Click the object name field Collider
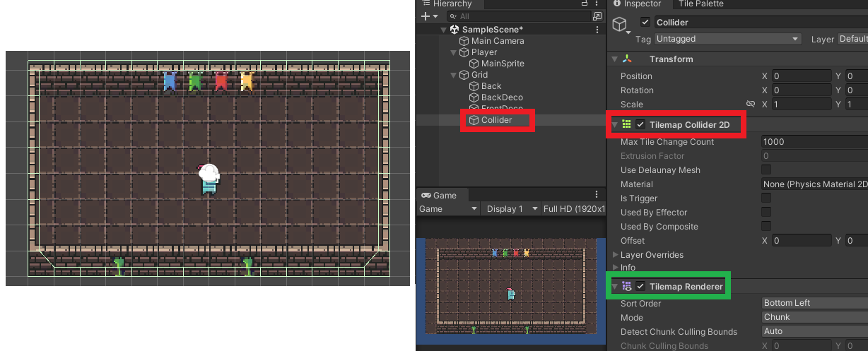The width and height of the screenshot is (868, 351). pos(761,23)
